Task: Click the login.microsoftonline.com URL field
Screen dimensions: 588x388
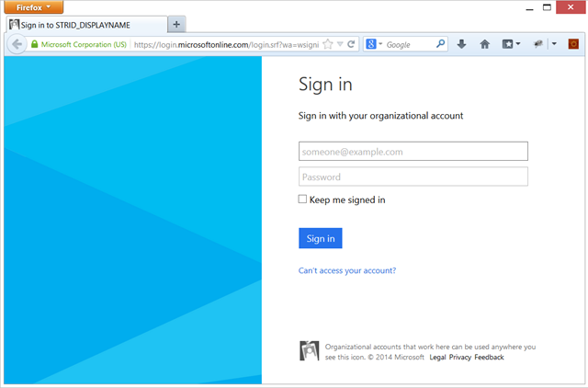Action: pyautogui.click(x=227, y=45)
